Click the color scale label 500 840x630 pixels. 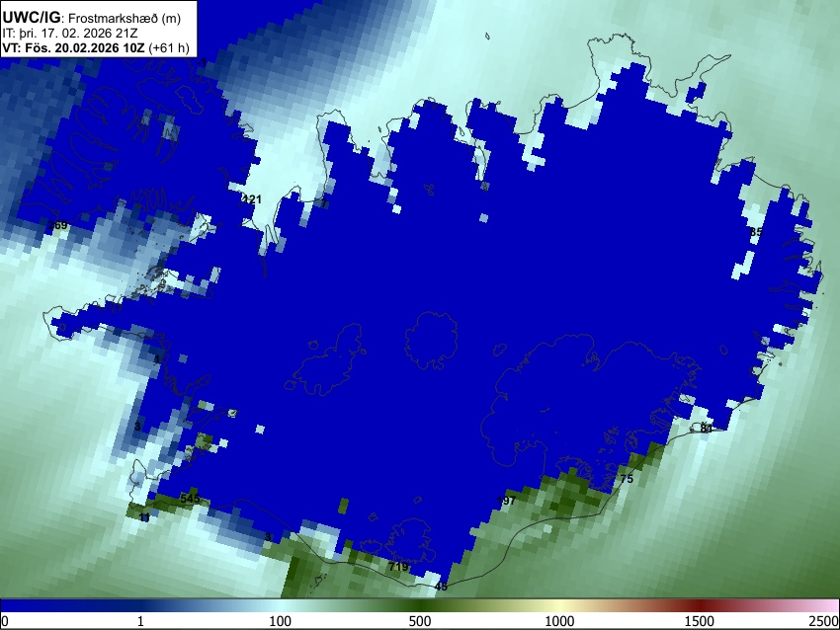click(419, 621)
